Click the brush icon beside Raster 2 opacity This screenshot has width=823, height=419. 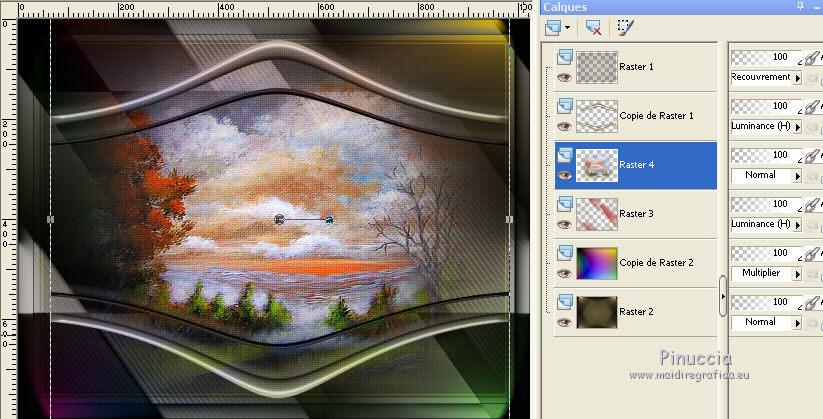(811, 302)
